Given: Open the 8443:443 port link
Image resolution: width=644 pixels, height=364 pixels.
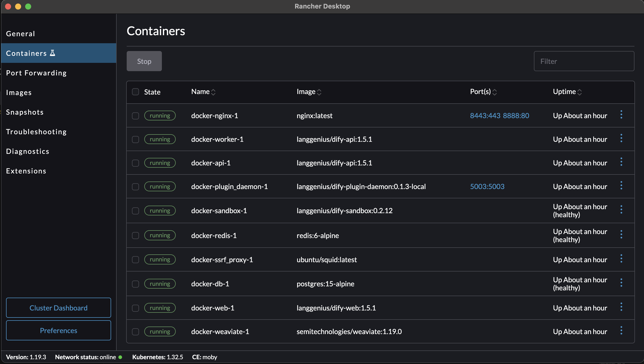Looking at the screenshot, I should (485, 116).
